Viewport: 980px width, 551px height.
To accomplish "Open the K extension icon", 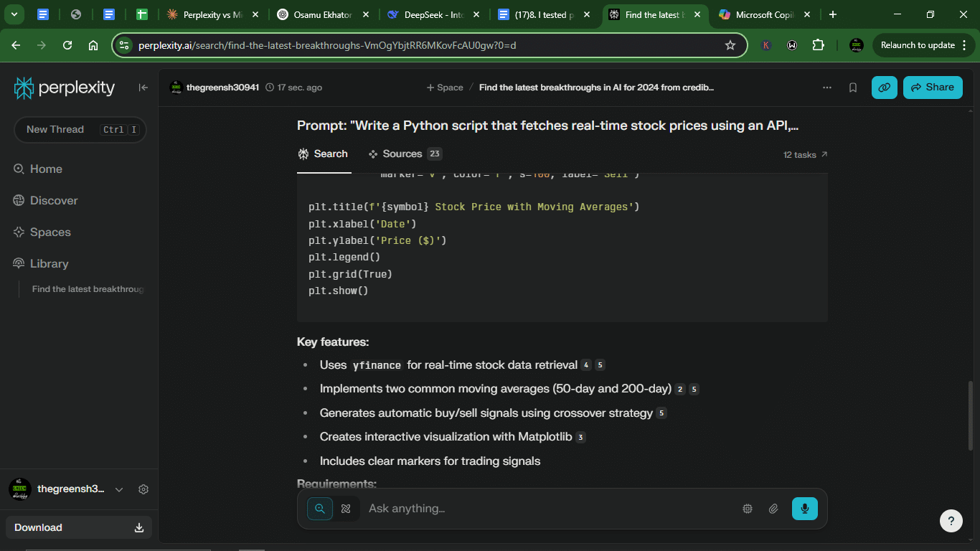I will pos(766,45).
